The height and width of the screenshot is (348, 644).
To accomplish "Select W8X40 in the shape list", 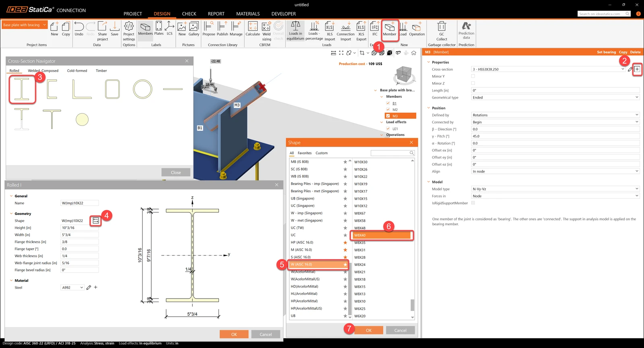I will coord(382,235).
